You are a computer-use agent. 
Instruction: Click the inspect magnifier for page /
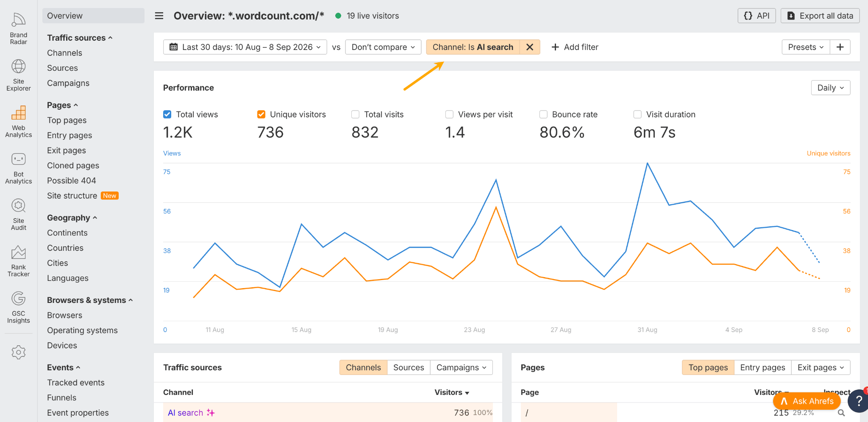pos(841,413)
